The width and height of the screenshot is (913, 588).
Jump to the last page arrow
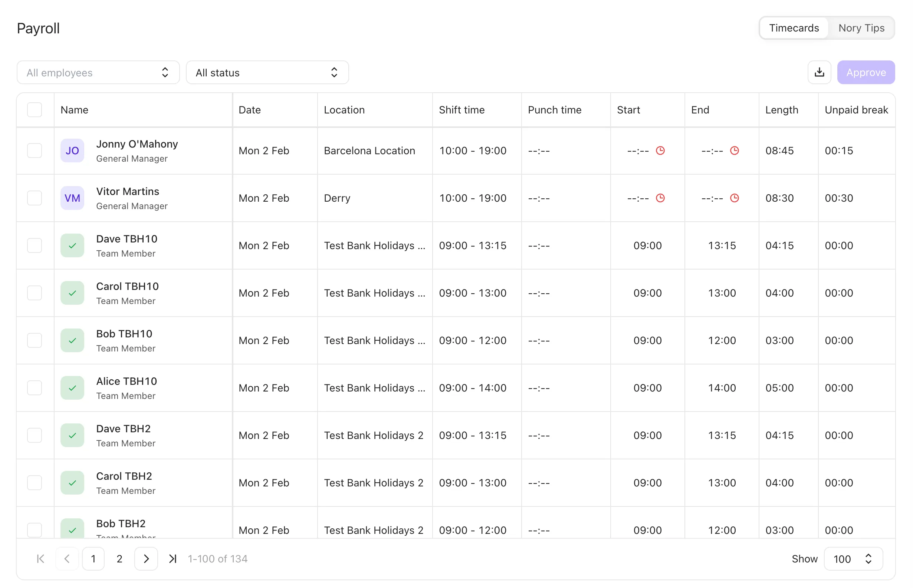tap(172, 559)
